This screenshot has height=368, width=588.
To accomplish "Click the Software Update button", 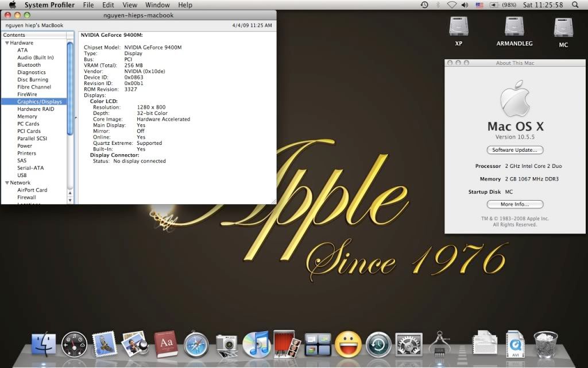I will click(x=514, y=150).
